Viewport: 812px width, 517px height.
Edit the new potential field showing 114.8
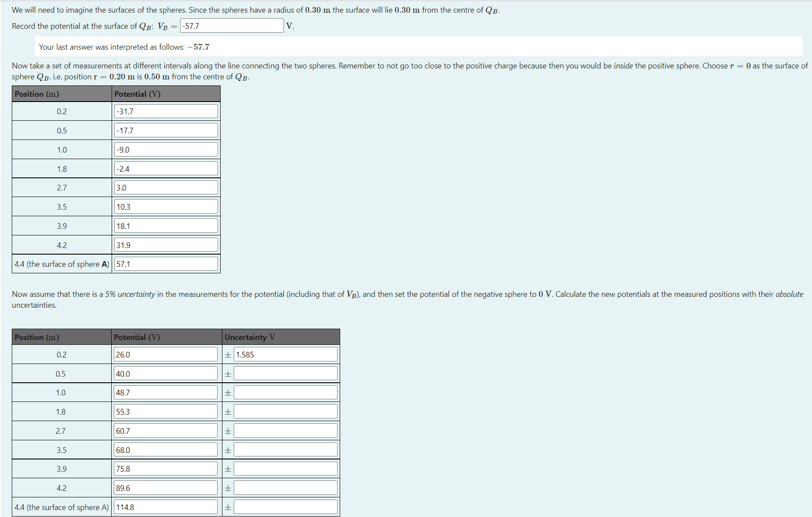[166, 507]
